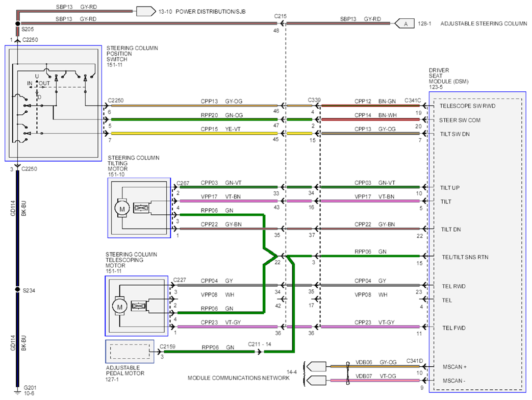Click the TELESCOPE SW RWD pin label
The height and width of the screenshot is (400, 532).
tap(467, 106)
